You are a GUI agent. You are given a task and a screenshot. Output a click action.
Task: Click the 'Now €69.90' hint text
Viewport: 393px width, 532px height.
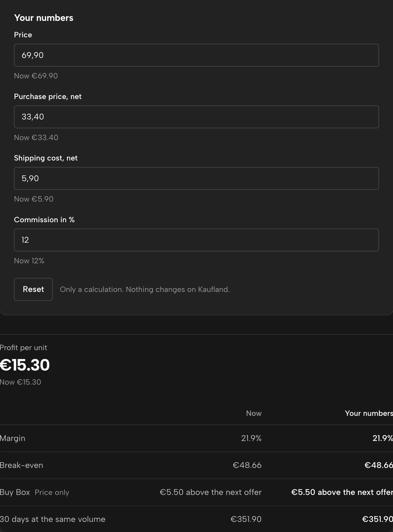click(36, 76)
